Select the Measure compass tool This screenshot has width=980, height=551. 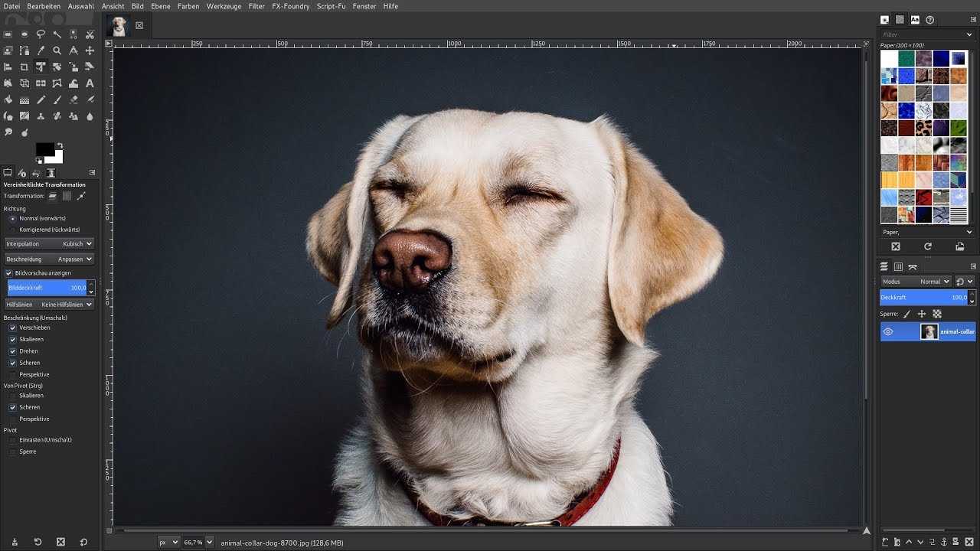click(73, 51)
